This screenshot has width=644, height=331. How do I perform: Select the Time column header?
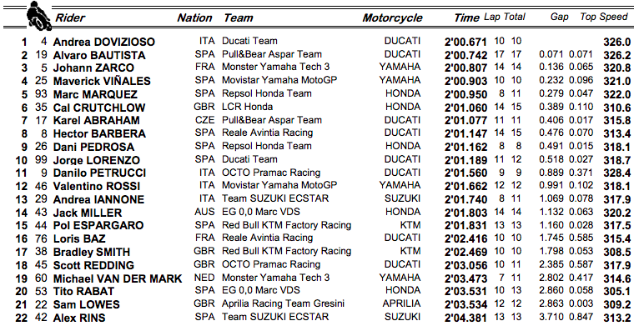point(466,18)
